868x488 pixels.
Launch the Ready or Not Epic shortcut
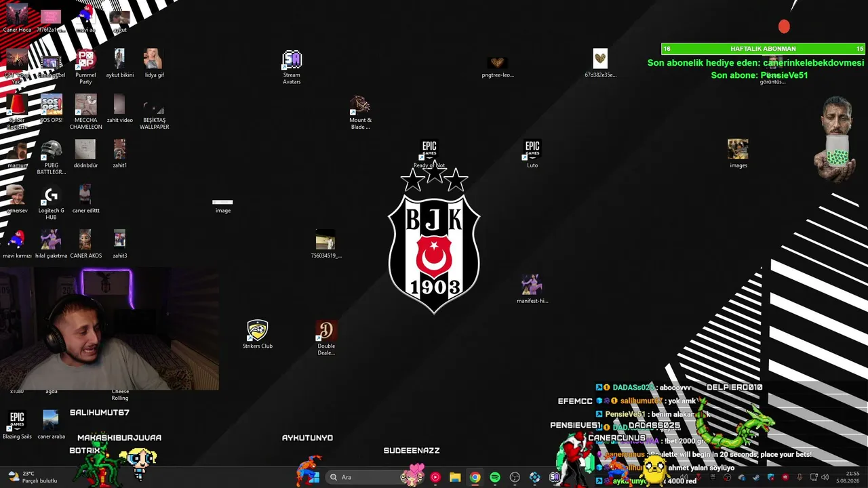(x=429, y=155)
